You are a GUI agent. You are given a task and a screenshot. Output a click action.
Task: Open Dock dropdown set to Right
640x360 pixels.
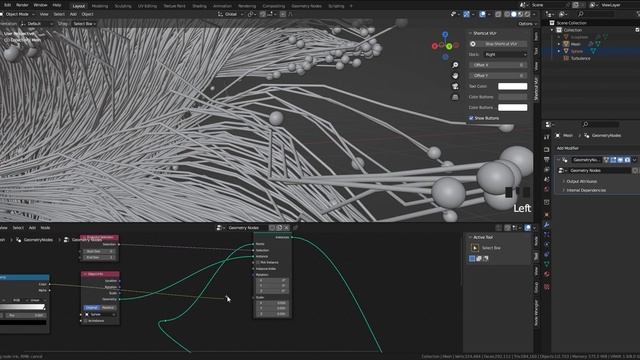505,54
